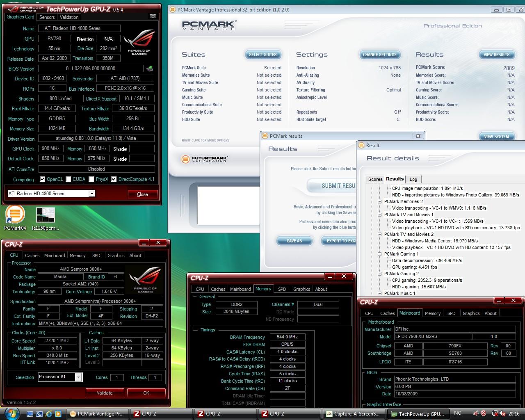Screen dimensions: 525x420
Task: Toggle the OpenCL checkbox in GPU-Z
Action: pyautogui.click(x=42, y=179)
